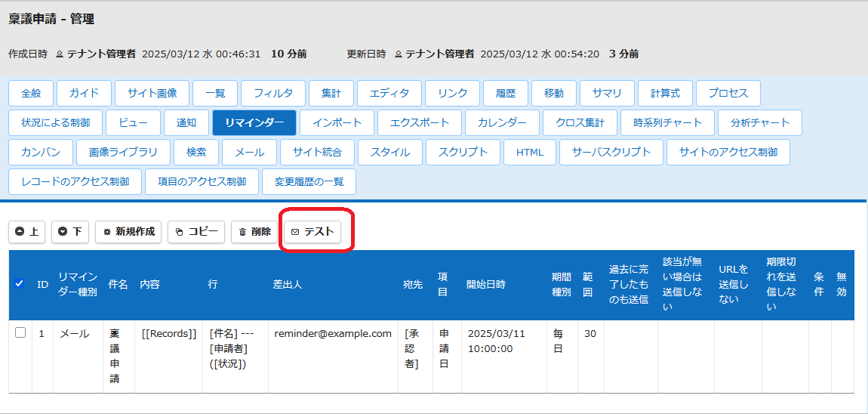868x414 pixels.
Task: Copy the selected reminder with コピー
Action: 196,232
